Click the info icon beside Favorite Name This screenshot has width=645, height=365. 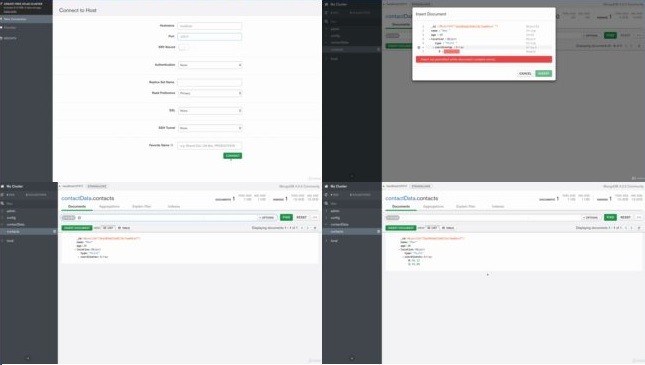click(172, 145)
